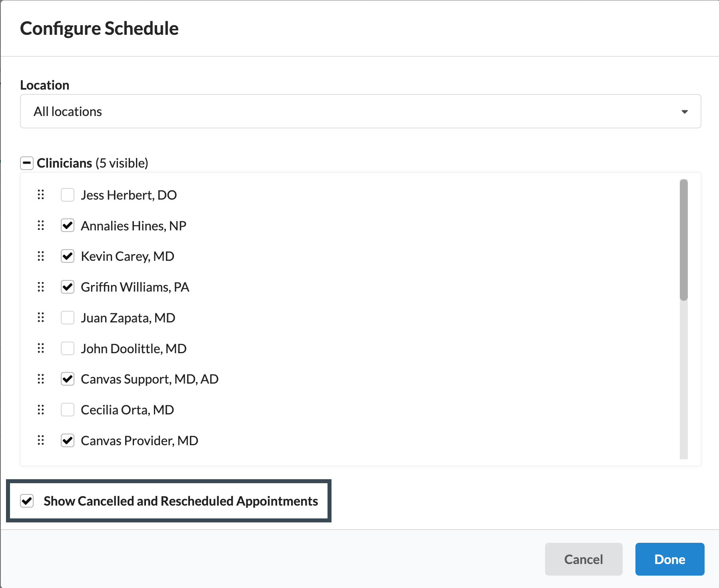Click the grip icon for Kevin Carey, MD

[41, 256]
